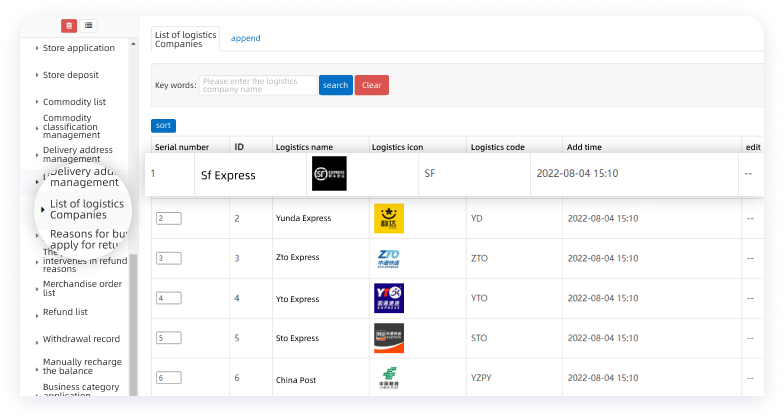Click the Logistics name column header
This screenshot has height=420, width=784.
(304, 147)
